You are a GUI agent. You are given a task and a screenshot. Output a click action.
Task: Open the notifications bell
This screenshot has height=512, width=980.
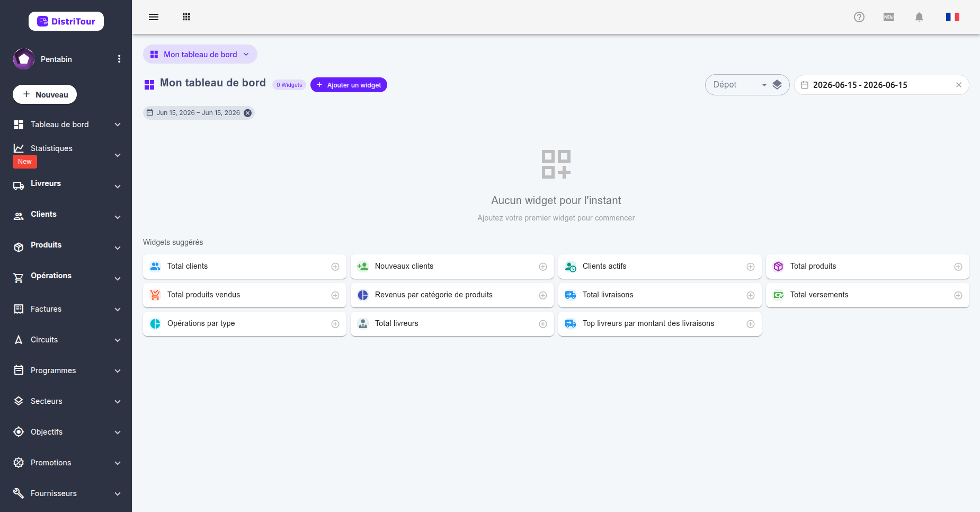tap(919, 17)
